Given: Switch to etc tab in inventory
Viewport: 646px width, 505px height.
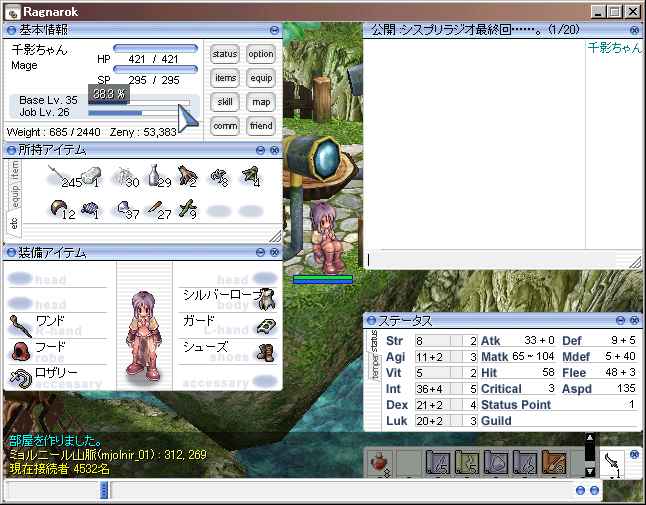Looking at the screenshot, I should 14,224.
